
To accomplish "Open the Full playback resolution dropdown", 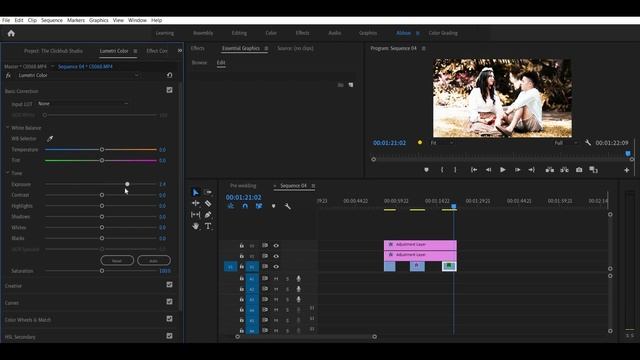I will coord(566,143).
